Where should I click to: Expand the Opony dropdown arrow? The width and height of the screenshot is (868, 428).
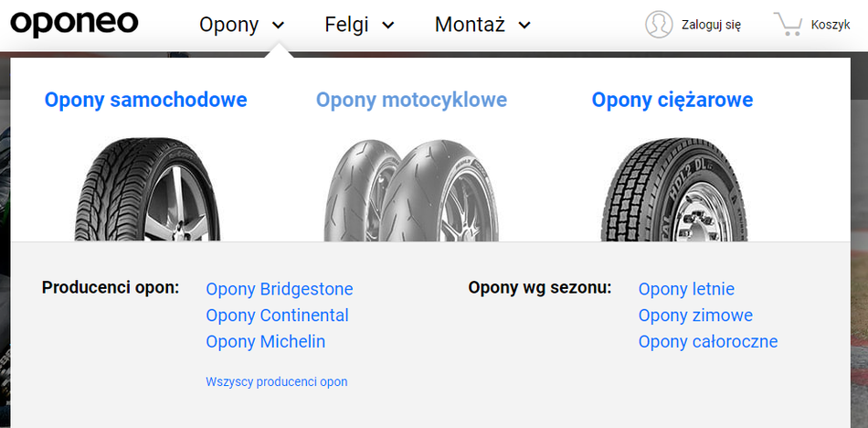tap(279, 26)
